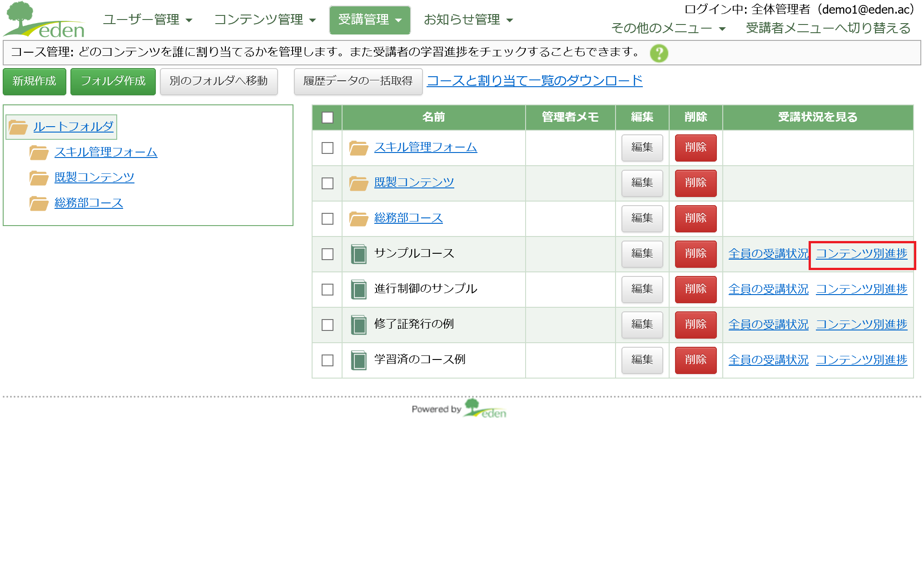Viewport: 924px width, 581px height.
Task: Open the お知らせ管理 menu
Action: 468,20
